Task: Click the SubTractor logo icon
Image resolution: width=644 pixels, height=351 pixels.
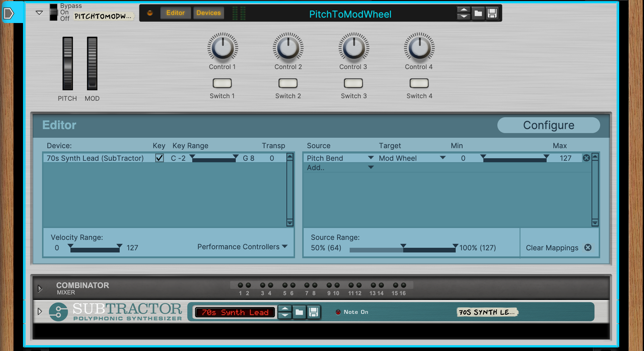Action: (58, 311)
